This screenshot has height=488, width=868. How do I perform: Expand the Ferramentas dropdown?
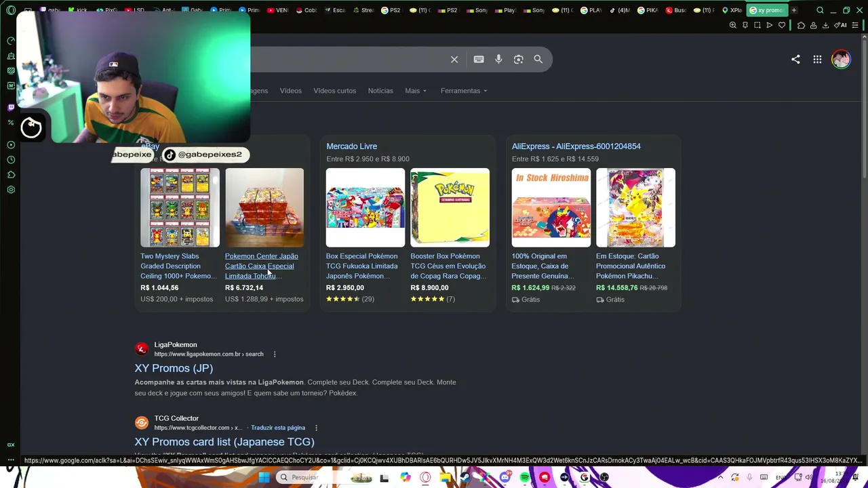(463, 91)
